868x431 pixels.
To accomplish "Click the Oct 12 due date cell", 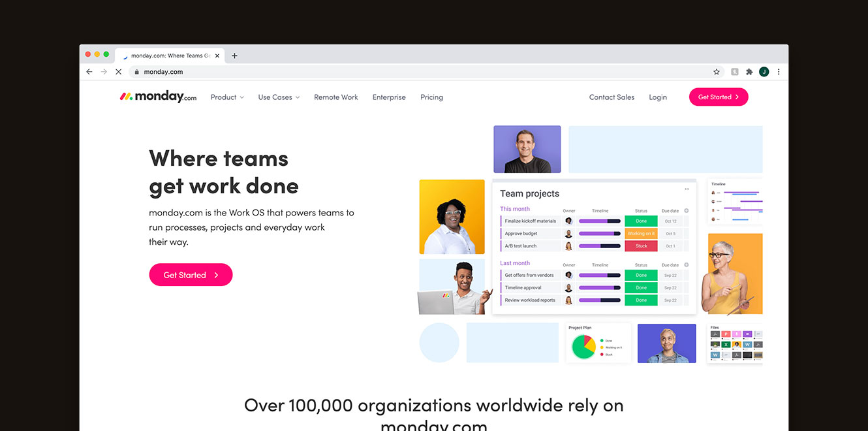I will tap(670, 221).
